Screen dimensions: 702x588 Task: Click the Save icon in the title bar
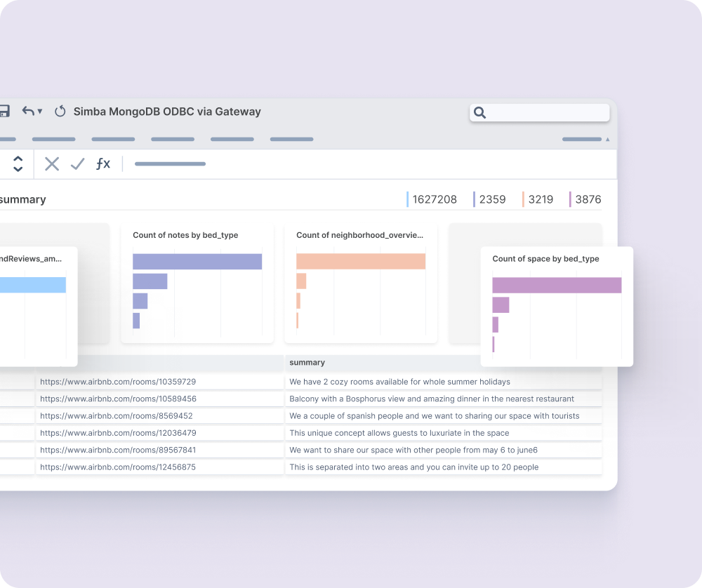tap(5, 112)
